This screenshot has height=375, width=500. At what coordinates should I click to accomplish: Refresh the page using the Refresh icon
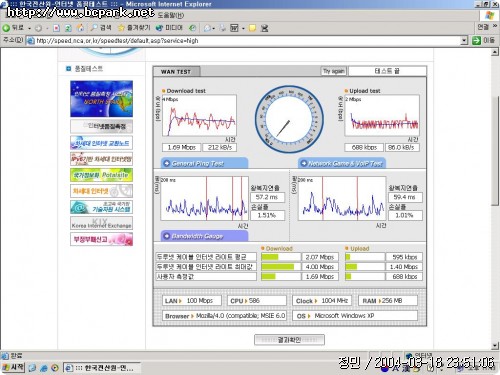pyautogui.click(x=68, y=28)
